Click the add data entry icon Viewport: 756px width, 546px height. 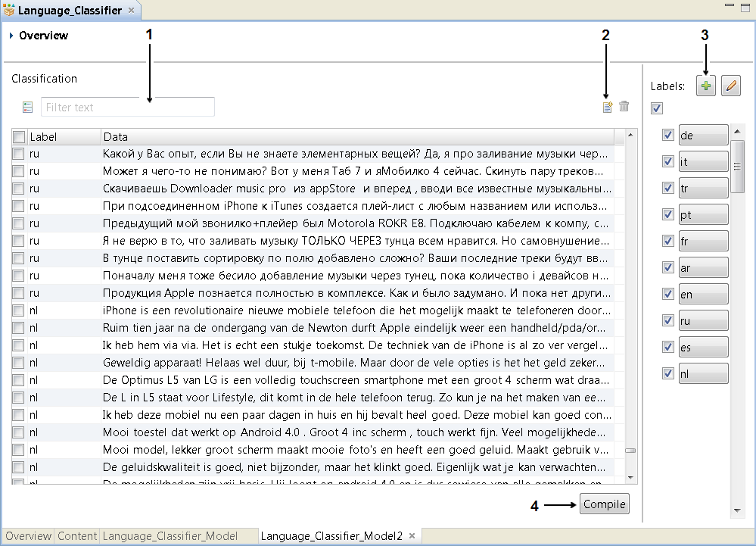608,107
